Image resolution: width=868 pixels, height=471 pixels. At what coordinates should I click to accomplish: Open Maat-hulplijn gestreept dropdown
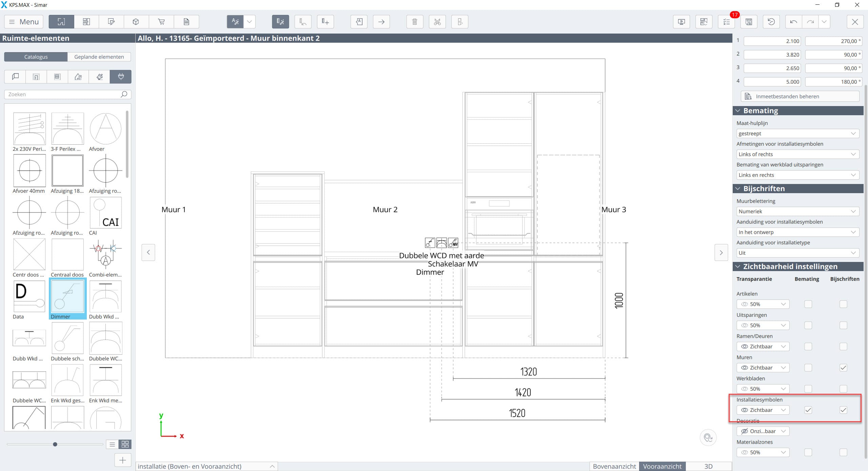click(797, 134)
